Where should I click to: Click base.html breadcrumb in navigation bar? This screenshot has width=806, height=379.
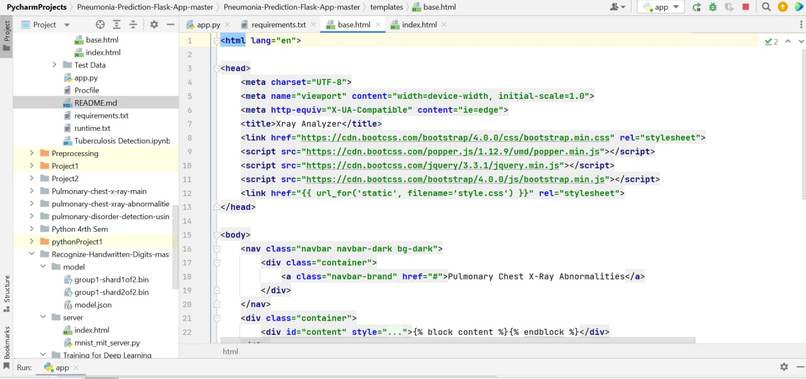pyautogui.click(x=434, y=7)
